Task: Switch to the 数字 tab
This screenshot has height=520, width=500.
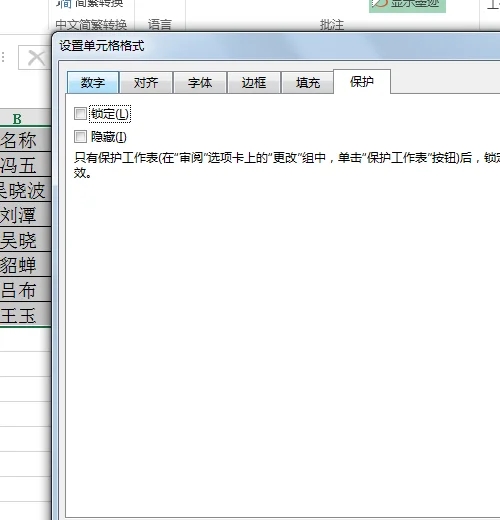Action: [93, 82]
